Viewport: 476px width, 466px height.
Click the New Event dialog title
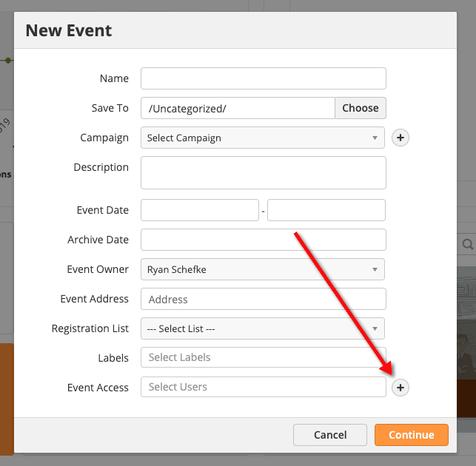[69, 30]
